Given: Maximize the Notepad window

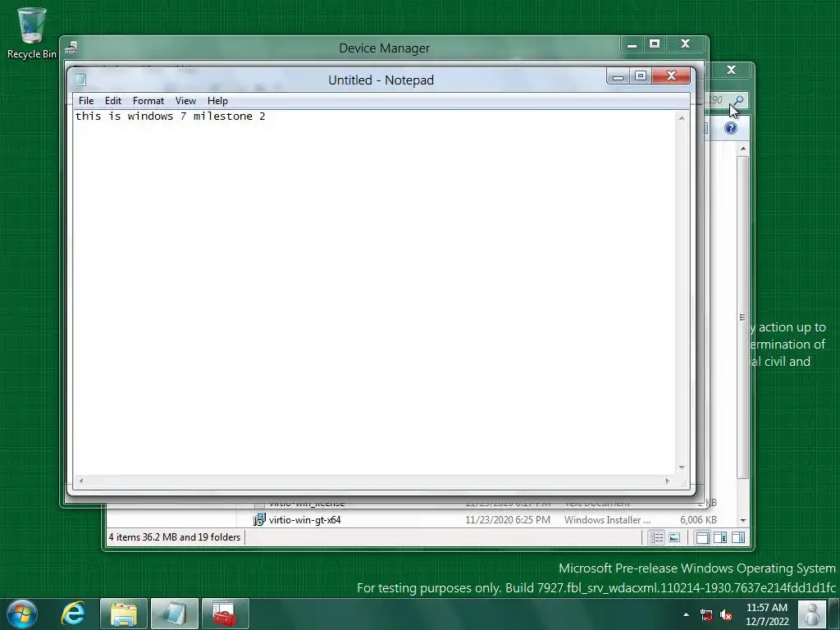Looking at the screenshot, I should (640, 76).
